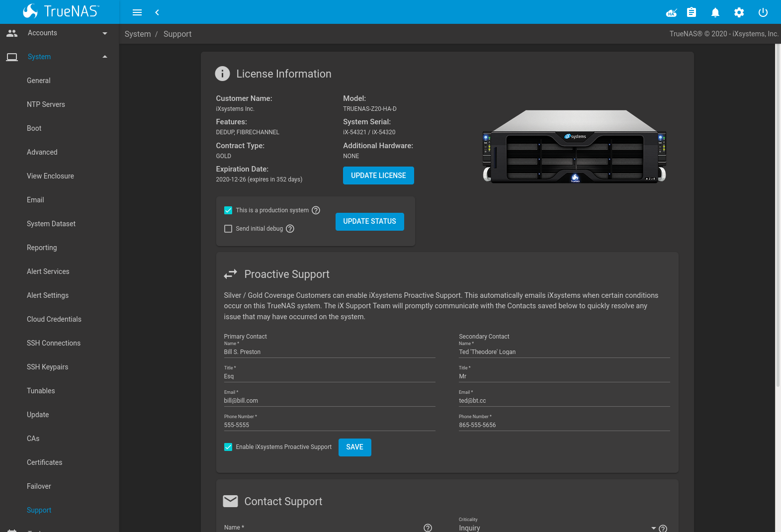
Task: Click the UPDATE LICENSE button
Action: tap(378, 176)
